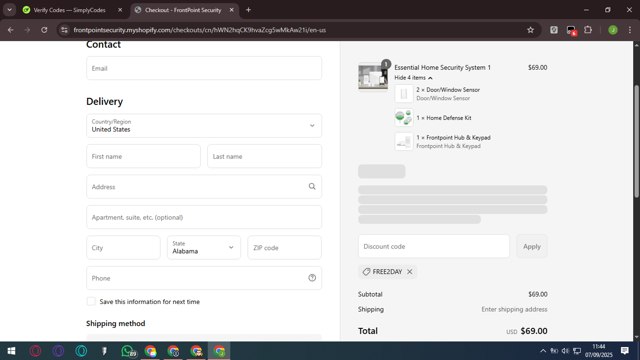
Task: Switch to the Verify Codes SimplyCodes tab
Action: [69, 10]
